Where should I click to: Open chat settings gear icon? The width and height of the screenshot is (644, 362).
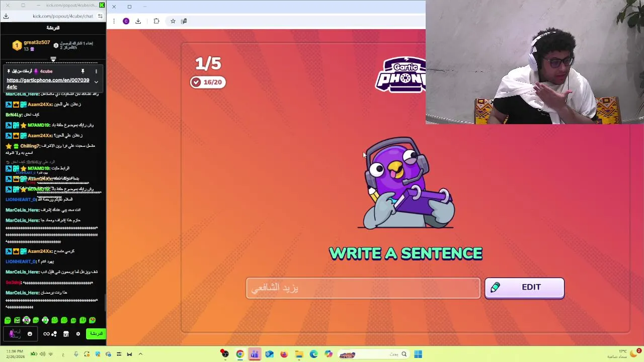[78, 334]
